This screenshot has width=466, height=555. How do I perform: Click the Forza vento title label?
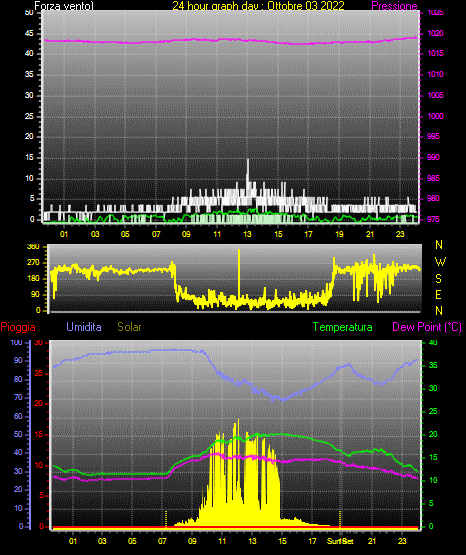click(x=64, y=5)
